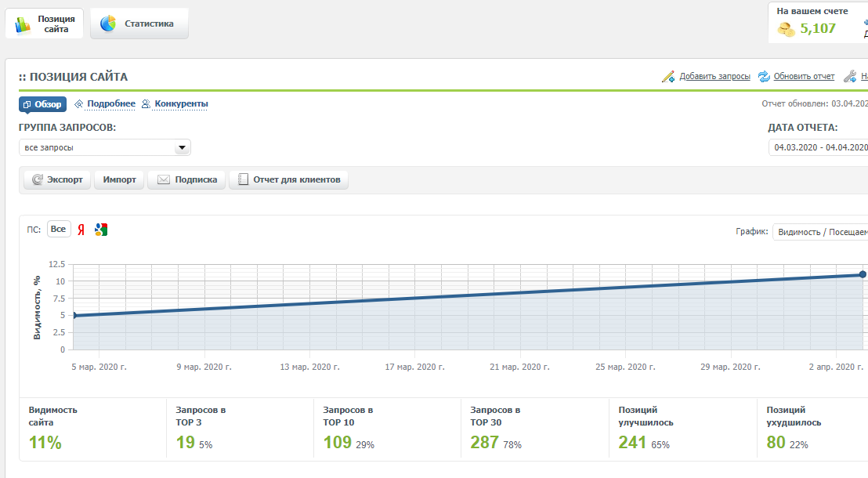The image size is (868, 478).
Task: Switch to the 'Обзор' view
Action: (x=42, y=104)
